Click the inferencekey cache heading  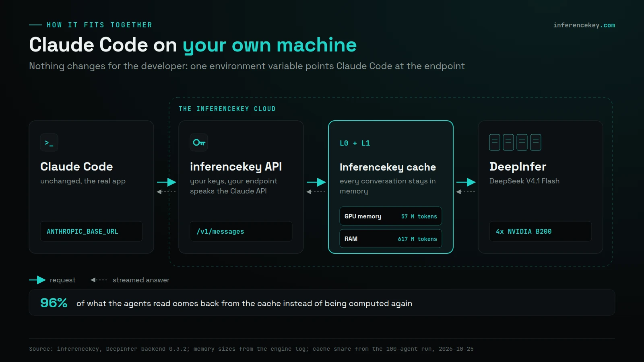pos(388,167)
